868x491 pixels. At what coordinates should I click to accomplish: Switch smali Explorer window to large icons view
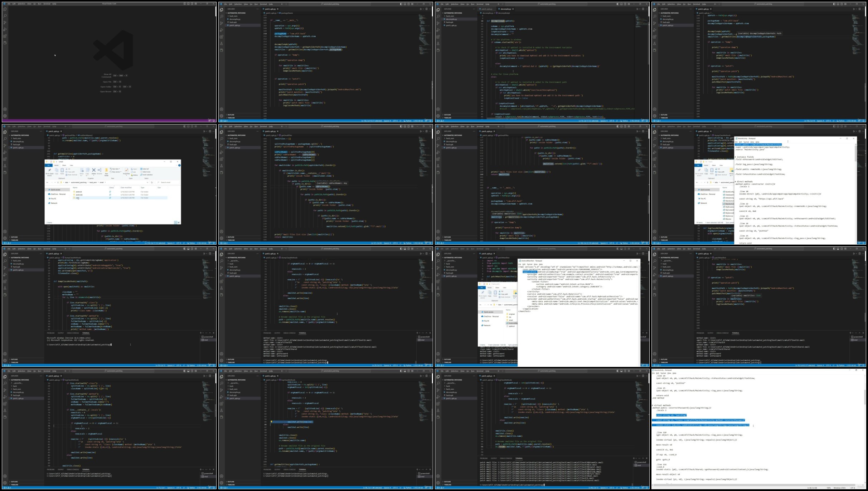click(179, 222)
